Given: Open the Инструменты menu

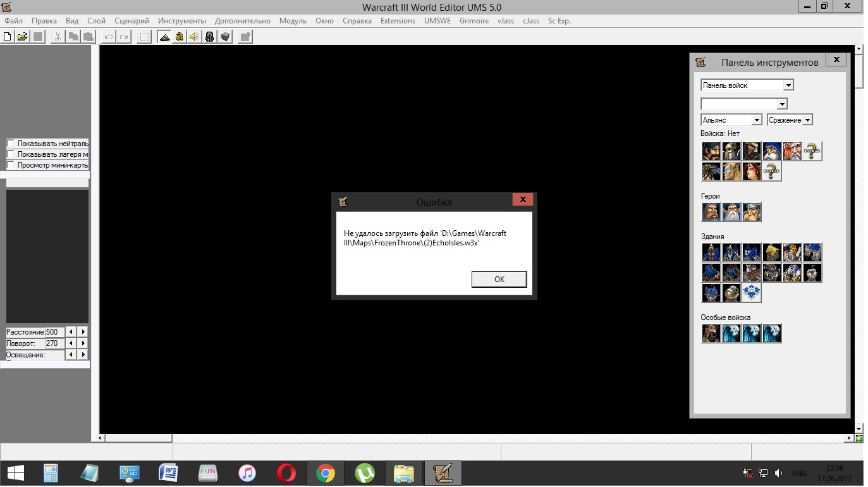Looking at the screenshot, I should 182,21.
